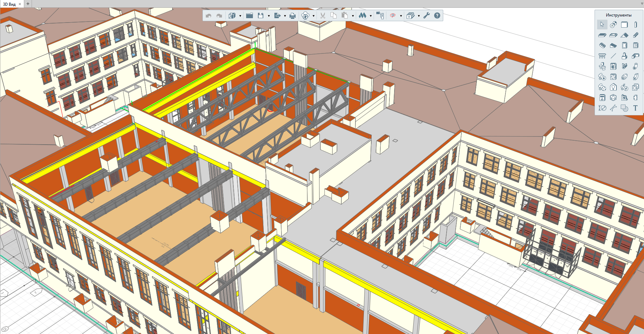Viewport: 644px width, 334px height.
Task: Click the Print icon in toolbar
Action: pyautogui.click(x=293, y=16)
